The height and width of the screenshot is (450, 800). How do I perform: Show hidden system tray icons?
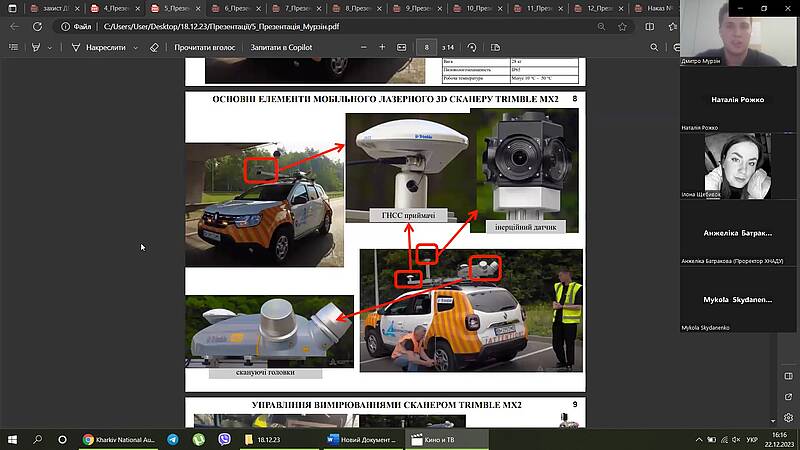[x=698, y=439]
